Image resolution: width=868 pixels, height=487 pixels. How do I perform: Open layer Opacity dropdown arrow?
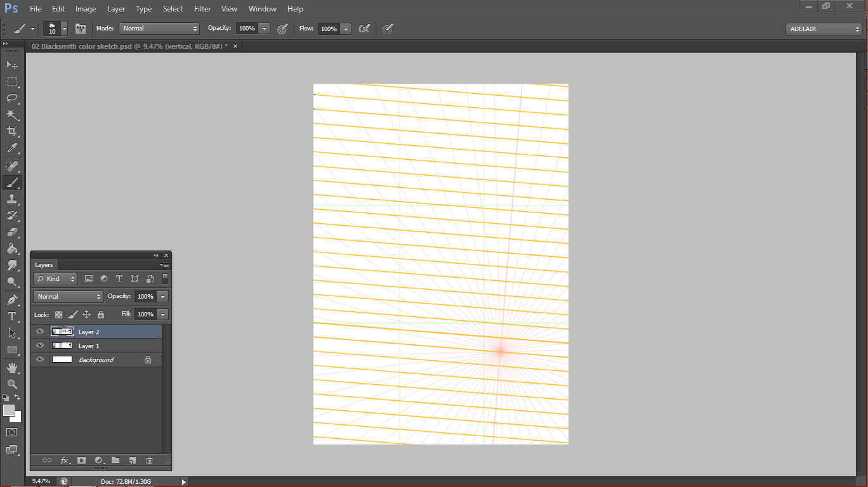pos(163,297)
